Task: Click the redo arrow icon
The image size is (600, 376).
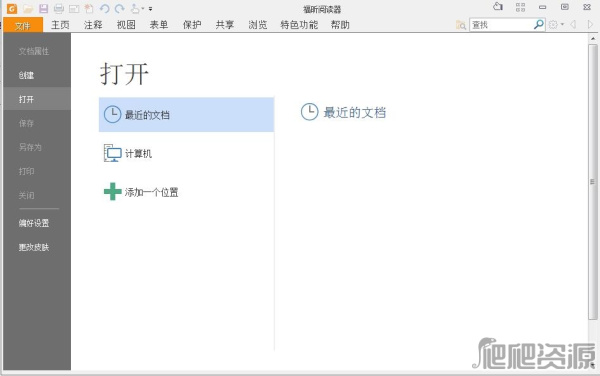Action: pos(120,8)
